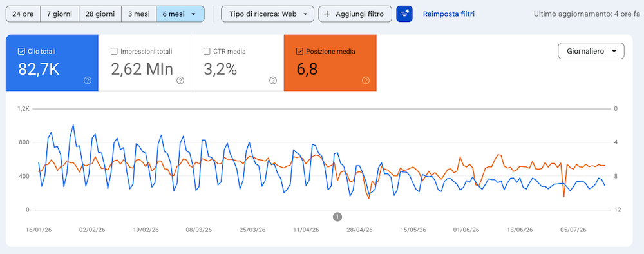Toggle the Posizione media checkbox
The height and width of the screenshot is (254, 644).
[x=299, y=52]
